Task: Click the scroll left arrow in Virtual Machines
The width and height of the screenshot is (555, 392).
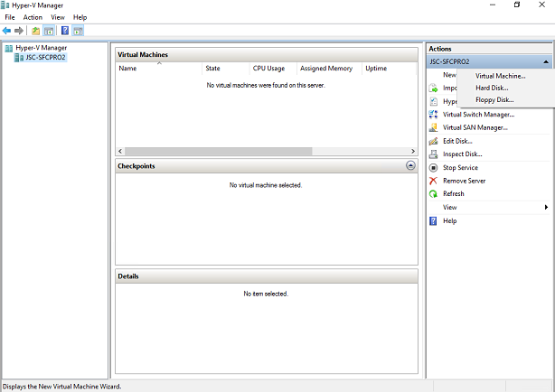Action: [120, 152]
